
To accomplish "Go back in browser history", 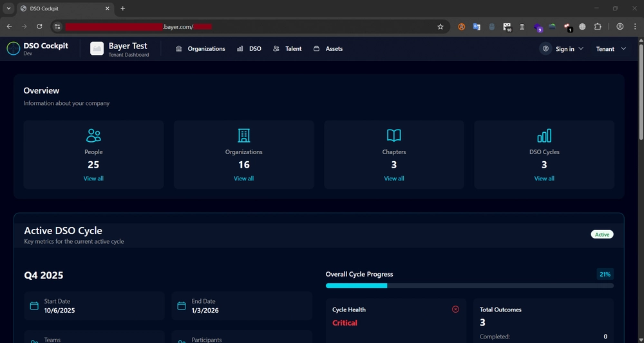I will pos(9,26).
